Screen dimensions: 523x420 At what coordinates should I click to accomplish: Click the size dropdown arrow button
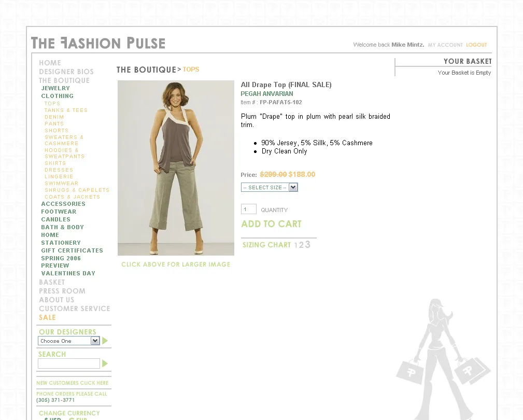coord(293,187)
